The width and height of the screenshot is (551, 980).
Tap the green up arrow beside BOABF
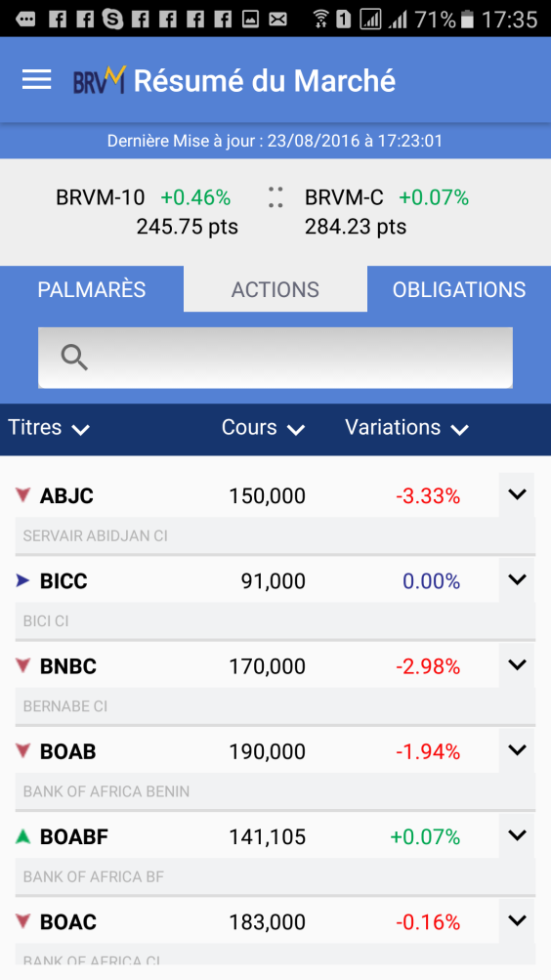[x=23, y=836]
